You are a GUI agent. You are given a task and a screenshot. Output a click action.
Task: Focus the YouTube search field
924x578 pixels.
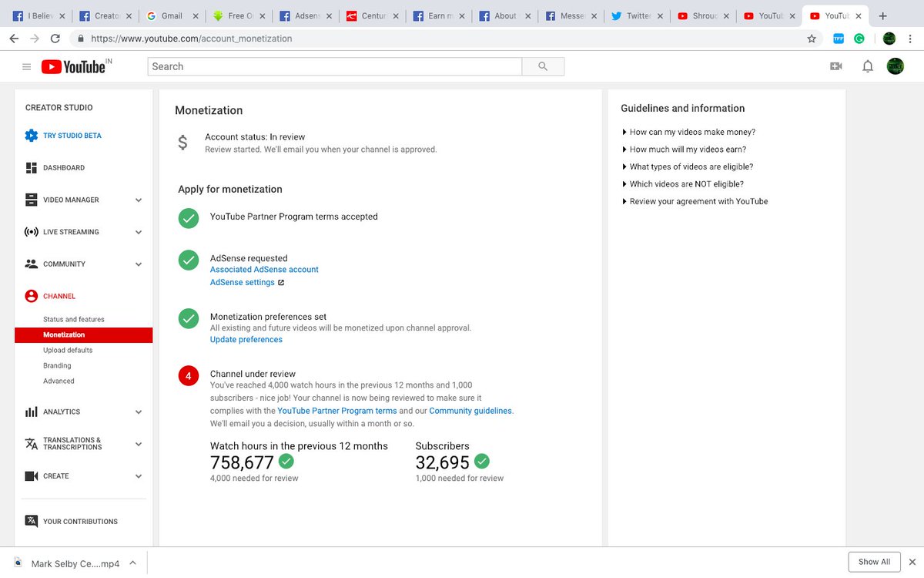pyautogui.click(x=334, y=67)
